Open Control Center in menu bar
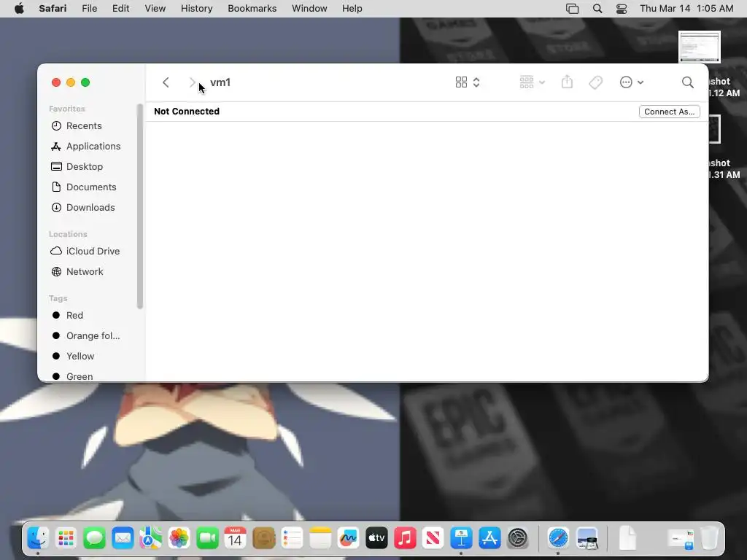Viewport: 747px width, 560px height. pyautogui.click(x=622, y=9)
